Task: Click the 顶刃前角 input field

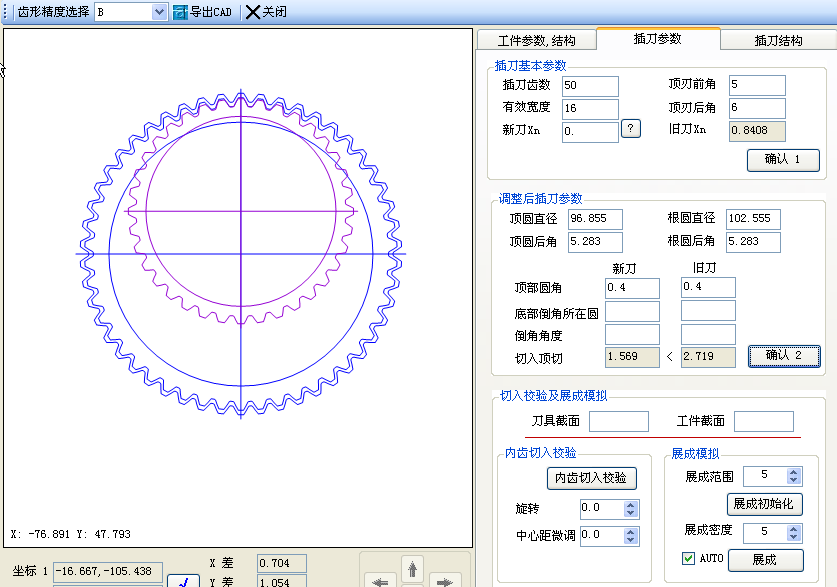Action: (x=757, y=85)
